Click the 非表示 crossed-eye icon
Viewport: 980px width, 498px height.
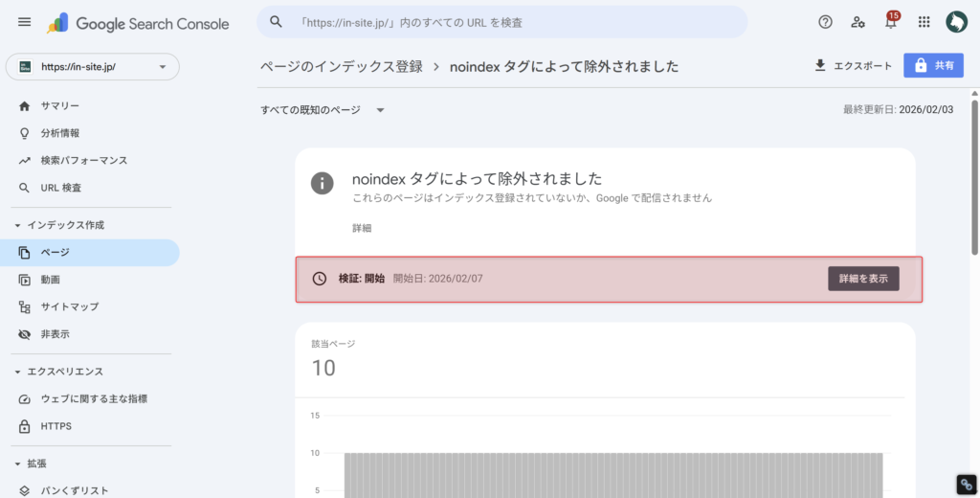tap(24, 334)
